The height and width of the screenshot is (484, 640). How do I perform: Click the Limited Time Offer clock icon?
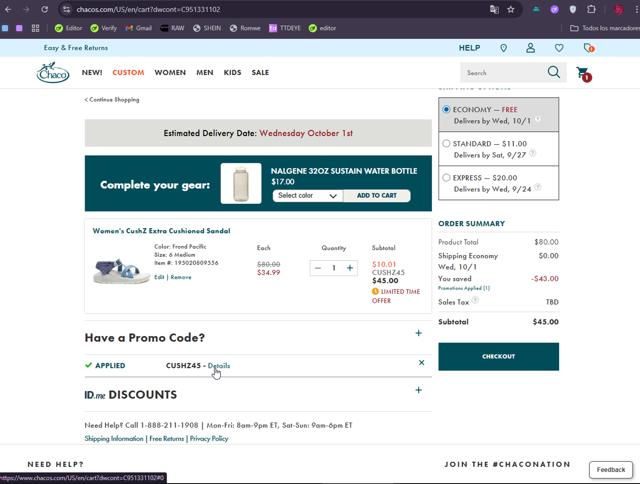tap(375, 291)
